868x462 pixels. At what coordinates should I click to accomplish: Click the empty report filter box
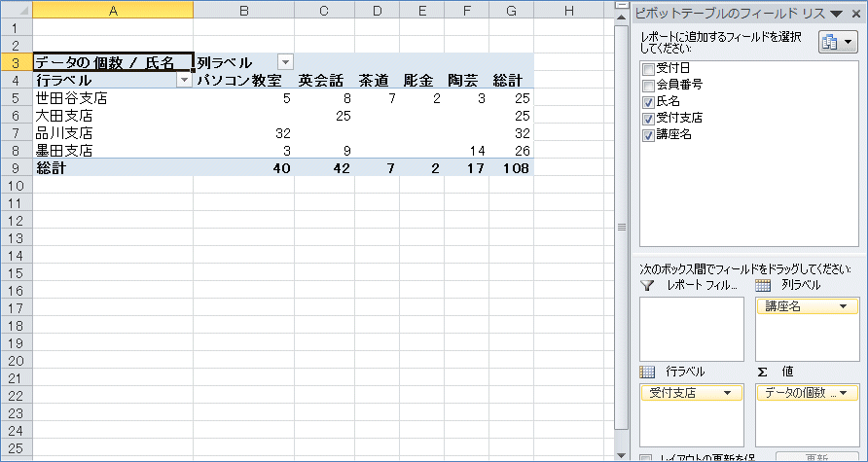click(x=692, y=329)
